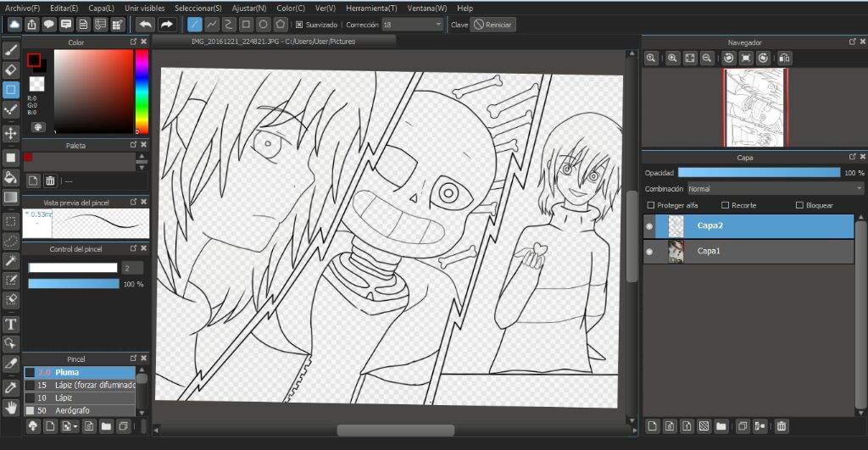Select the Lasso selection tool
Viewport: 868px width, 450px height.
tap(10, 242)
